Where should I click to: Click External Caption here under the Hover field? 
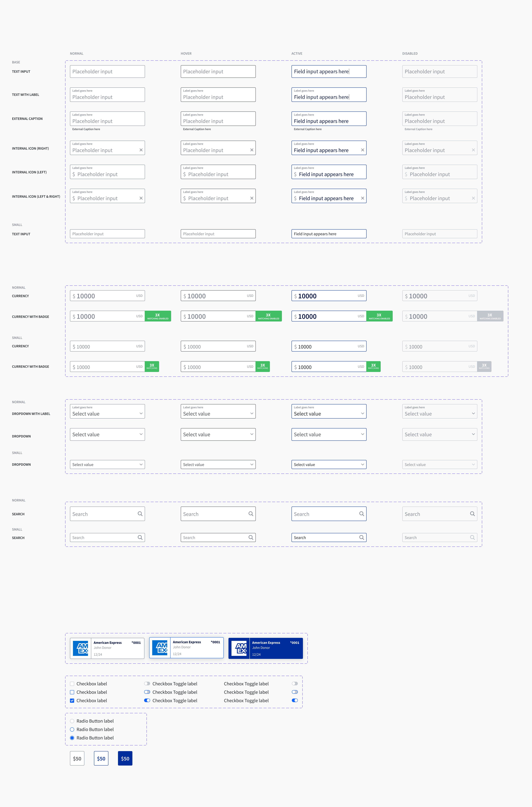click(x=197, y=129)
